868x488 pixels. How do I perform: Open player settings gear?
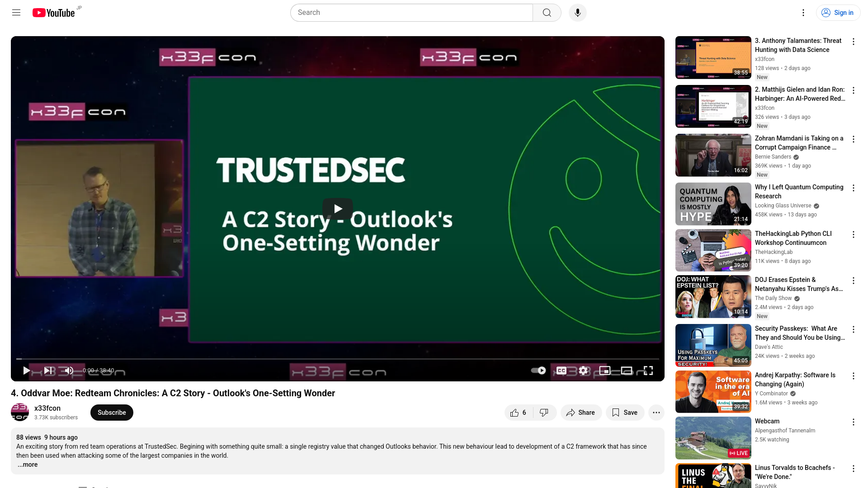[x=584, y=371]
